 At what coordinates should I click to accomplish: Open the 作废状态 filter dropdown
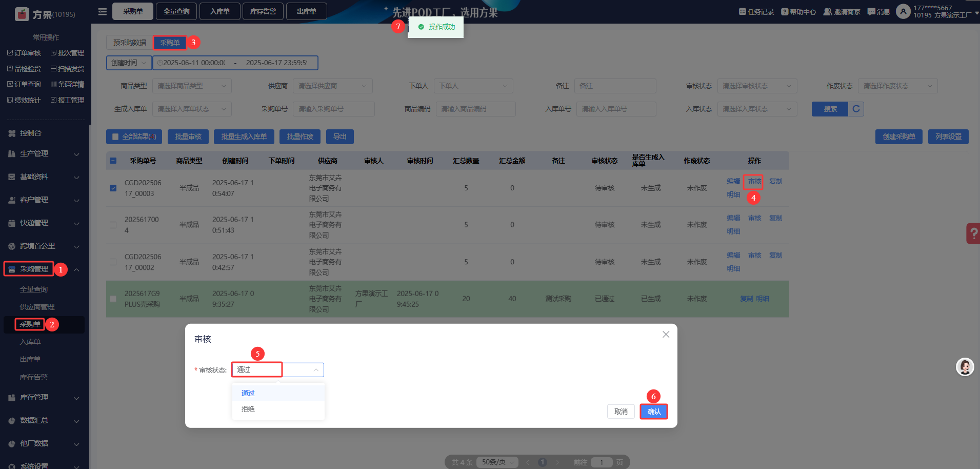coord(898,86)
